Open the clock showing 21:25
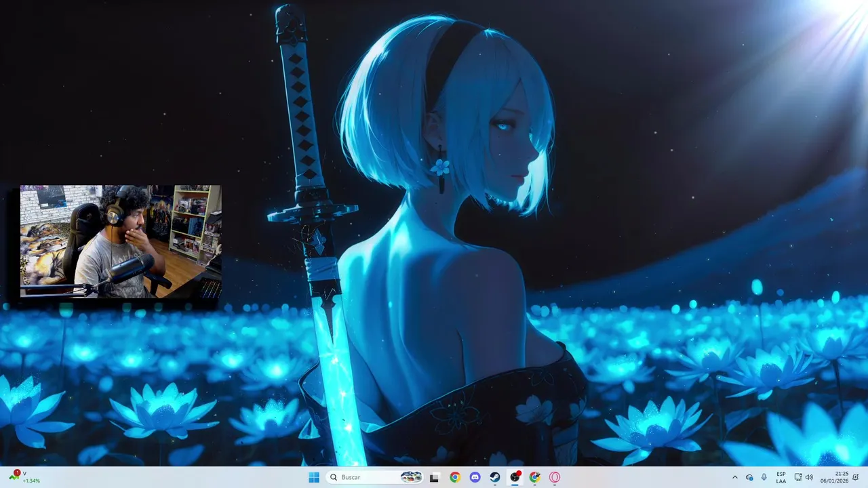Viewport: 868px width, 488px height. point(834,477)
